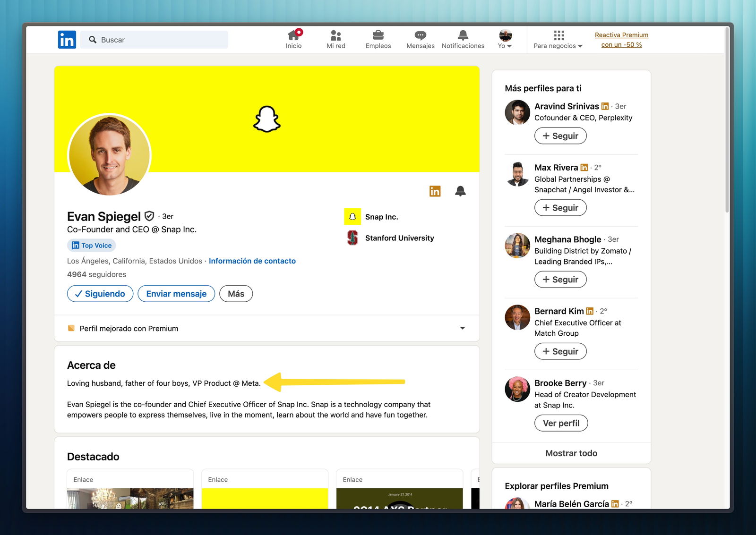
Task: Click the Enviar mensaje button
Action: pos(176,294)
